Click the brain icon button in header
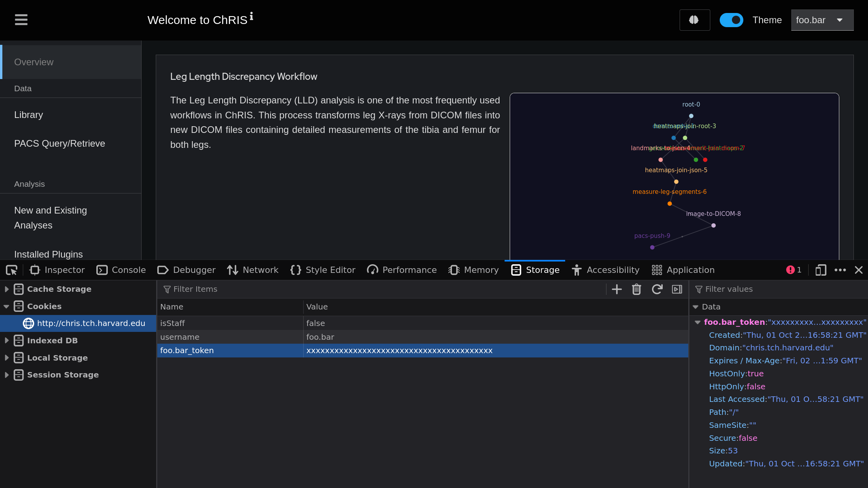The height and width of the screenshot is (488, 868). coord(695,20)
